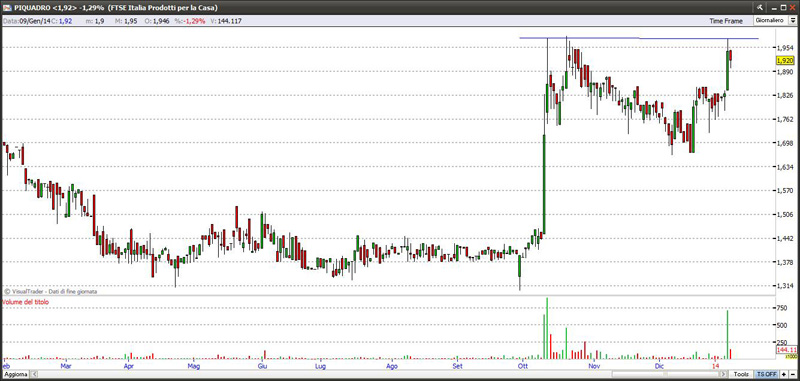Click the hammer settings icon in title bar
Viewport: 800px width, 381px height.
point(760,7)
